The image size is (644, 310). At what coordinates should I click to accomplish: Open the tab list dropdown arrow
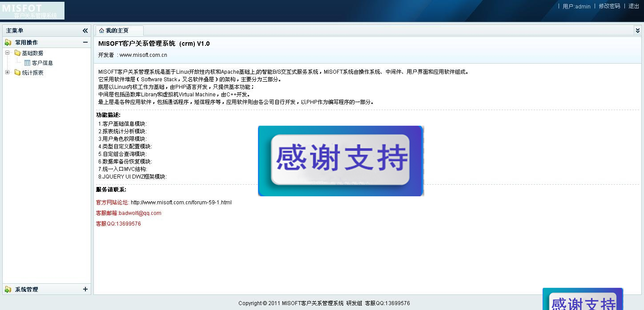tap(637, 31)
